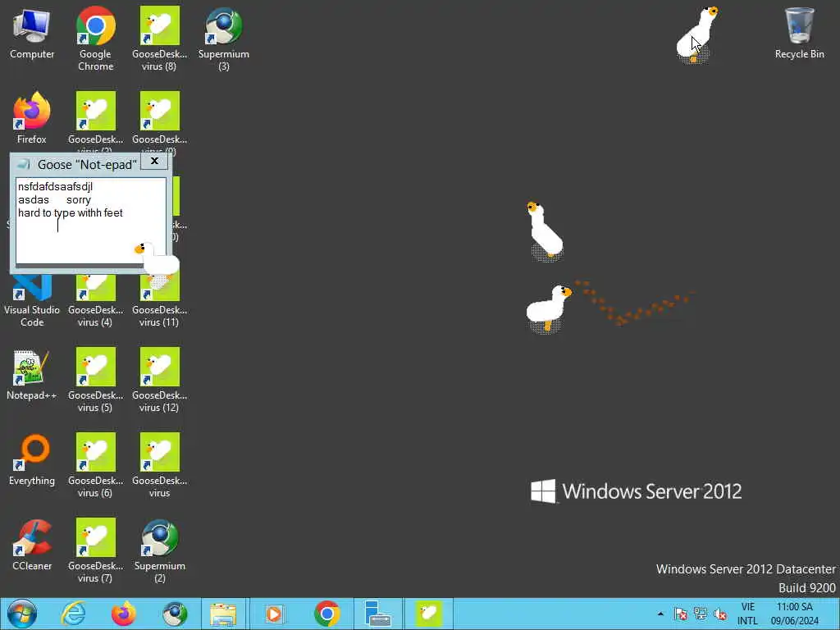Open the CCleaner desktop shortcut
The height and width of the screenshot is (630, 840).
pos(32,545)
